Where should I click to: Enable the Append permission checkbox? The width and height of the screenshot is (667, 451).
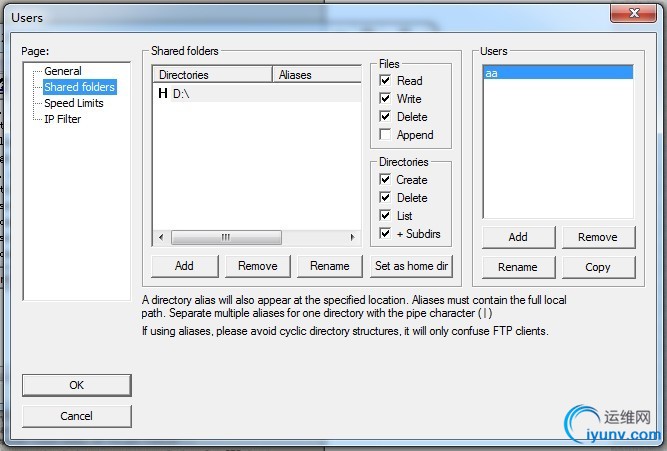click(385, 134)
